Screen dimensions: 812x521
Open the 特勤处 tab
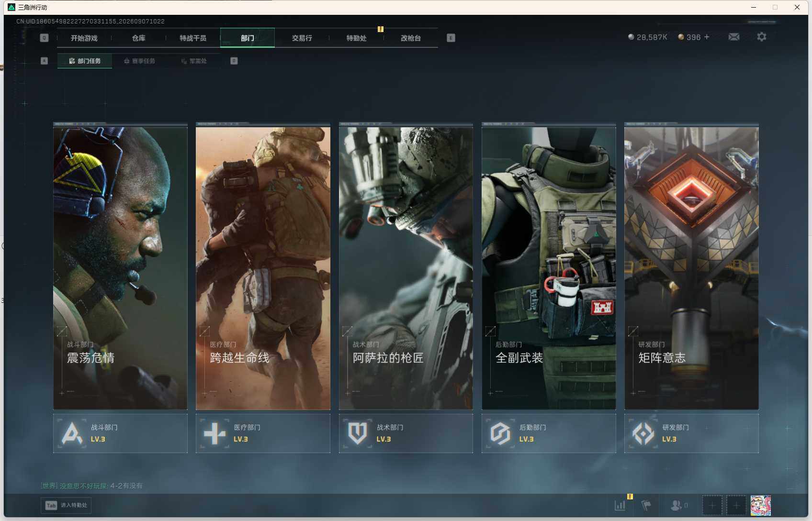[x=357, y=38]
